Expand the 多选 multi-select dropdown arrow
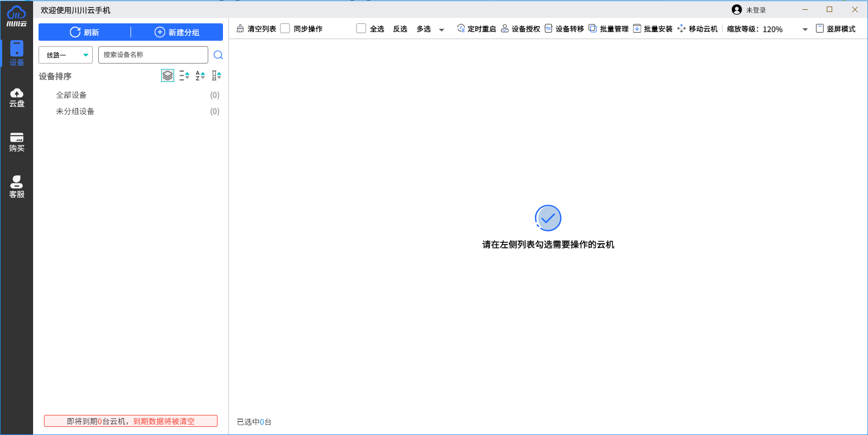Screen dimensions: 868x435 tap(442, 30)
